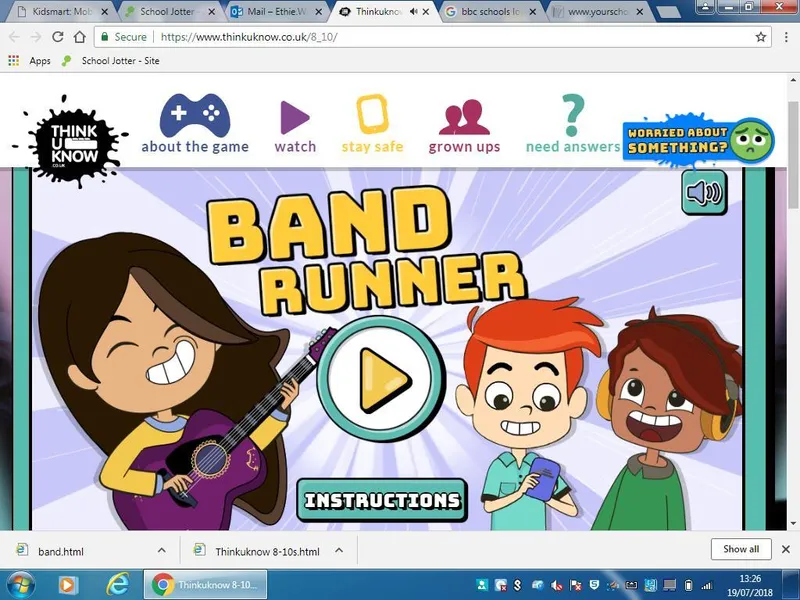800x600 pixels.
Task: Open the 'about the game' controller icon
Action: coord(195,116)
